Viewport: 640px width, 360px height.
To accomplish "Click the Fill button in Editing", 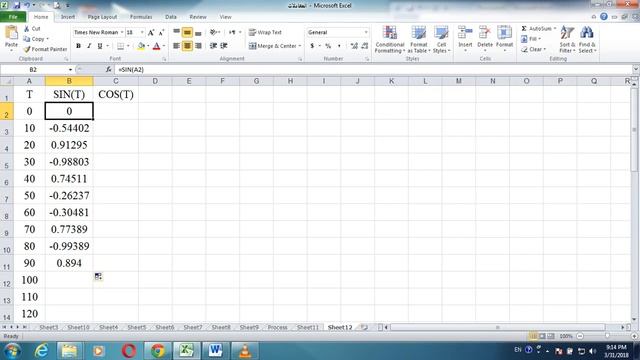I will [x=531, y=39].
